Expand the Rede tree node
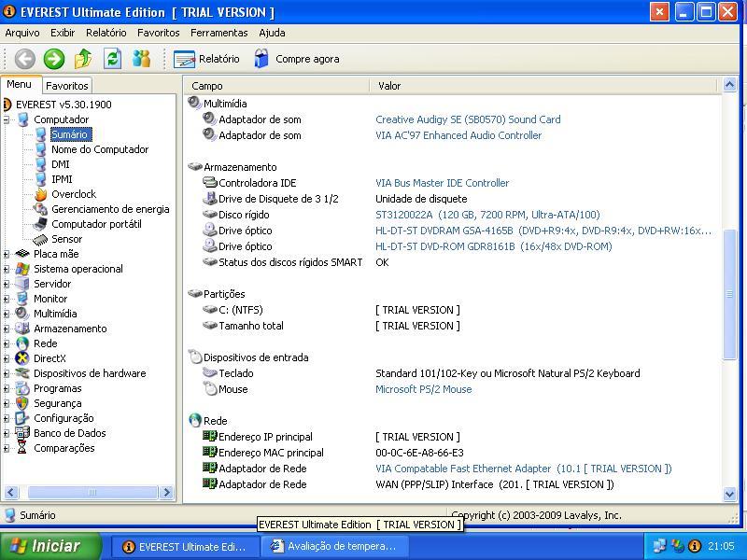Viewport: 747px width, 560px height. [x=7, y=343]
